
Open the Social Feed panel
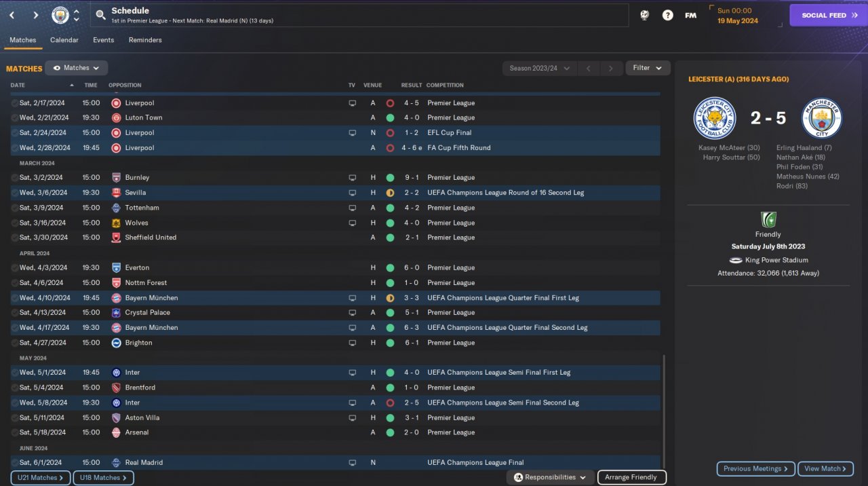(x=829, y=15)
